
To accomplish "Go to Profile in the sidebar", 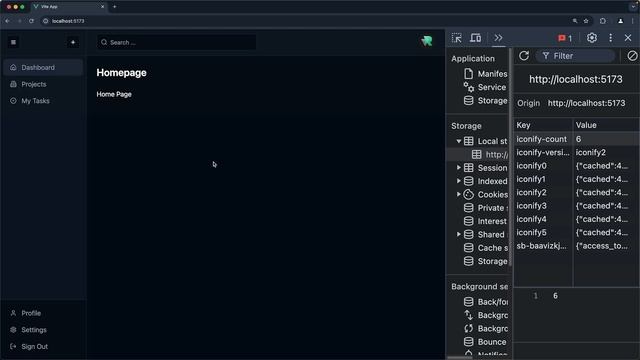I will (x=43, y=313).
